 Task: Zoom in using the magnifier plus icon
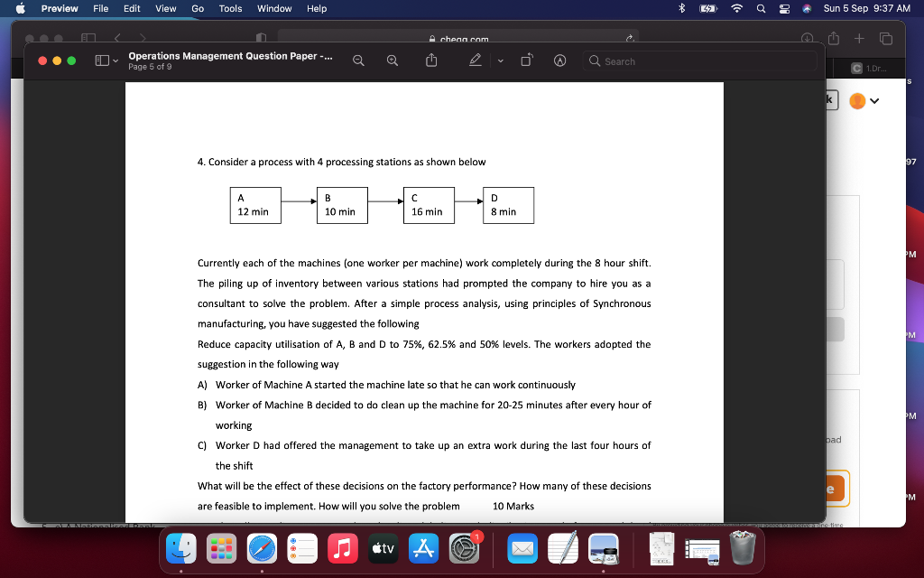click(392, 60)
